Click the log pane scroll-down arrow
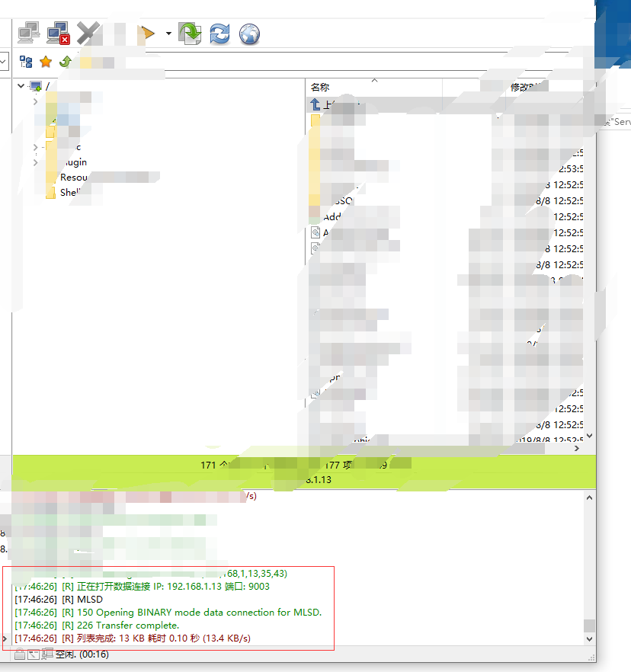This screenshot has width=631, height=672. point(589,639)
